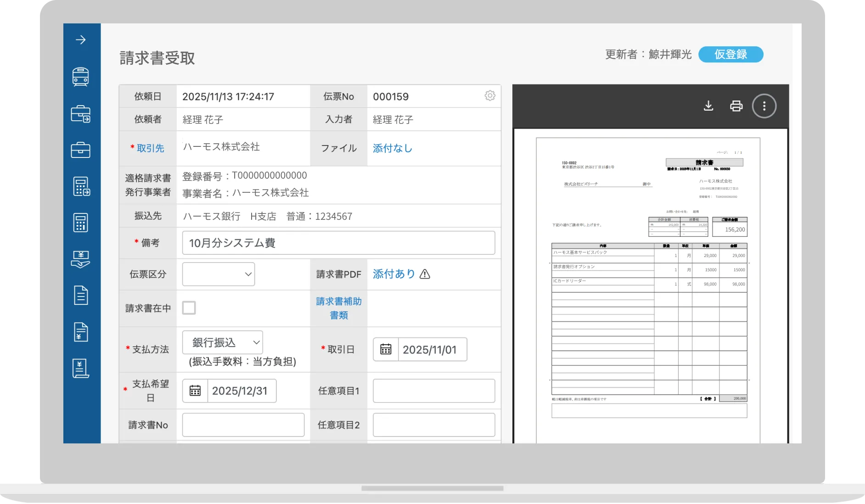Print the invoice using the printer icon
This screenshot has width=865, height=504.
point(736,106)
